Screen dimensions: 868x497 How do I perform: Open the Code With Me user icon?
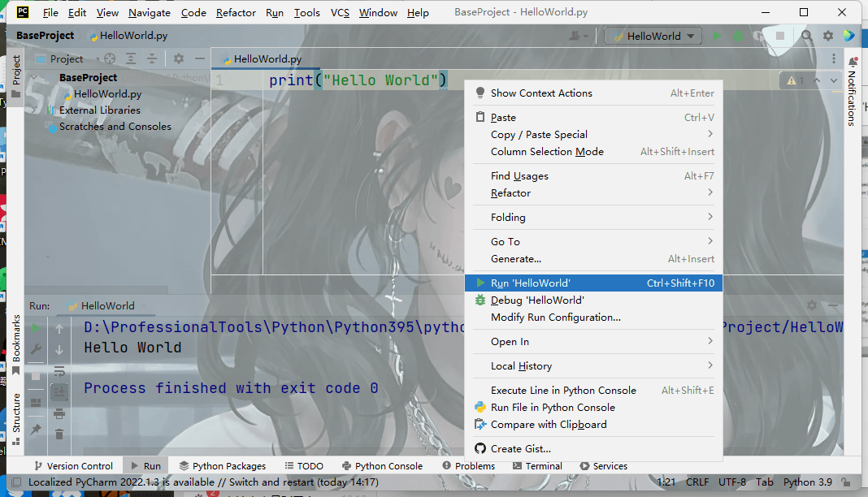[x=578, y=36]
